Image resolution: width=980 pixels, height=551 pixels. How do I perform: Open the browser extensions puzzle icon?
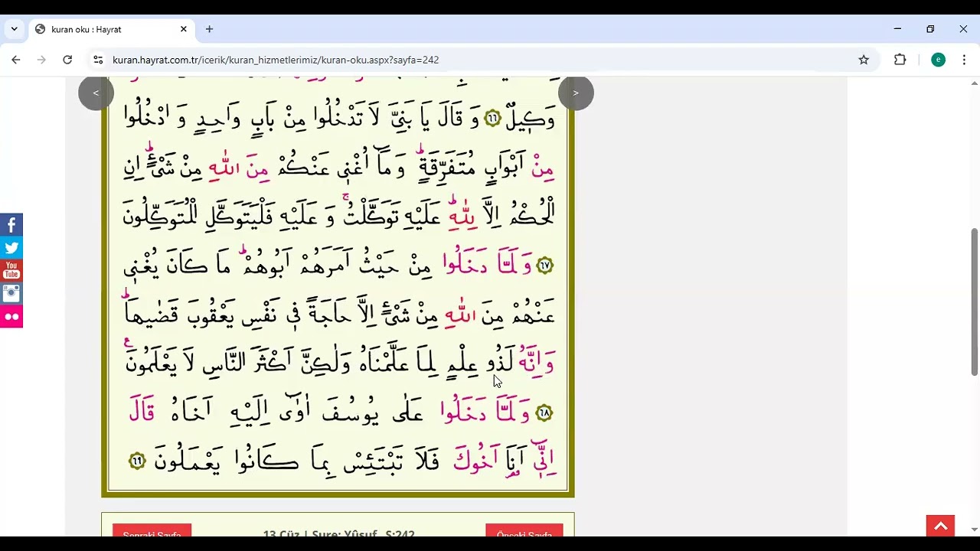tap(900, 60)
